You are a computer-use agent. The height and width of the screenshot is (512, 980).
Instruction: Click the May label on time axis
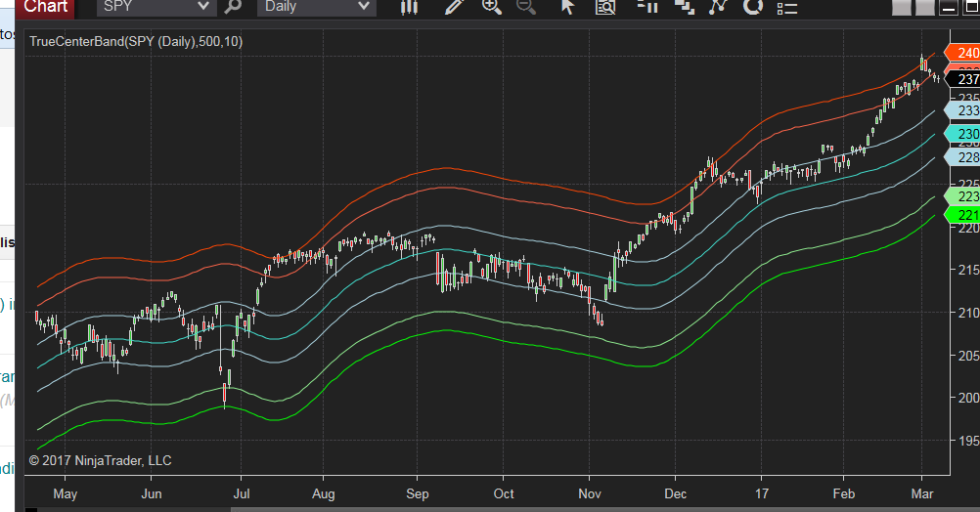[65, 493]
